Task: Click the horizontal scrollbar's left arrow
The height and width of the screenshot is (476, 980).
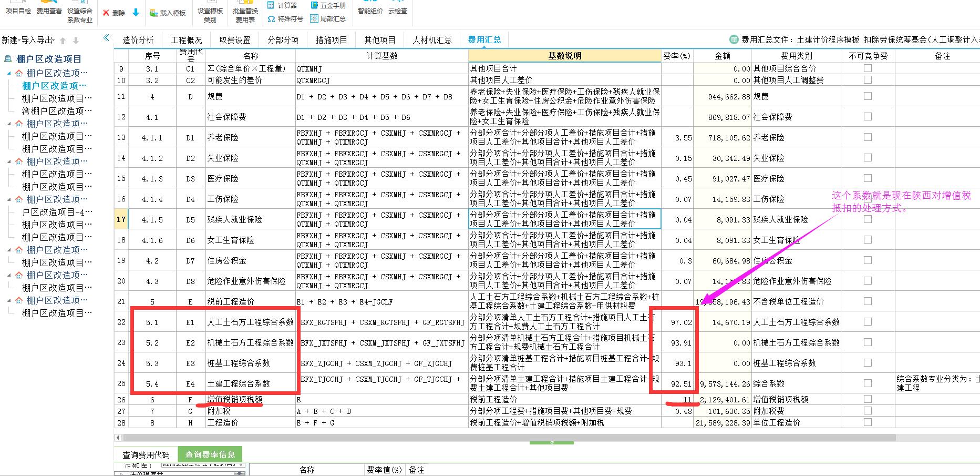Action: click(118, 438)
